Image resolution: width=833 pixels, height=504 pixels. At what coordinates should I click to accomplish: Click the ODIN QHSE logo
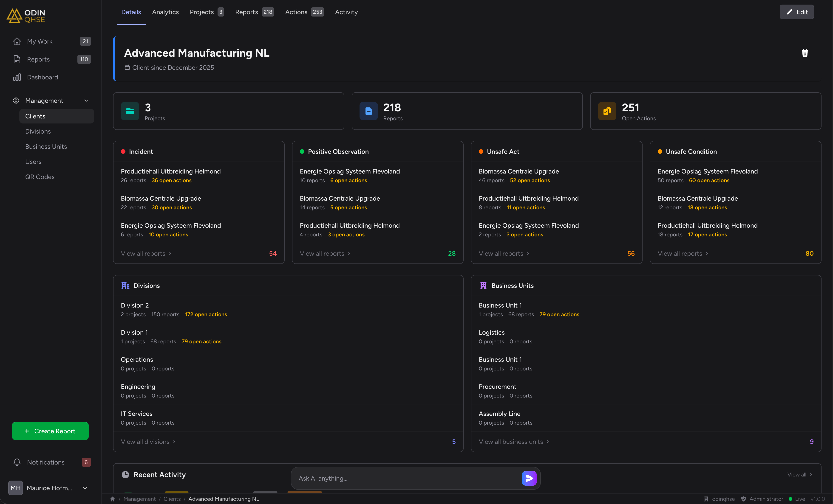26,16
